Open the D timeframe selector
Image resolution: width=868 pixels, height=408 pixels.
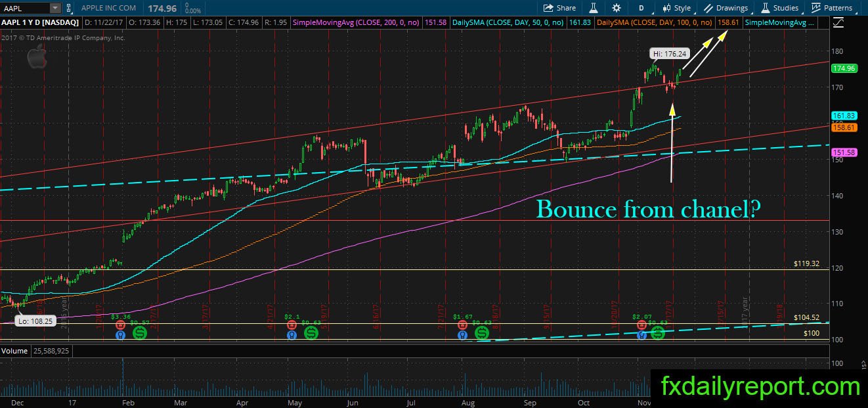click(x=641, y=8)
